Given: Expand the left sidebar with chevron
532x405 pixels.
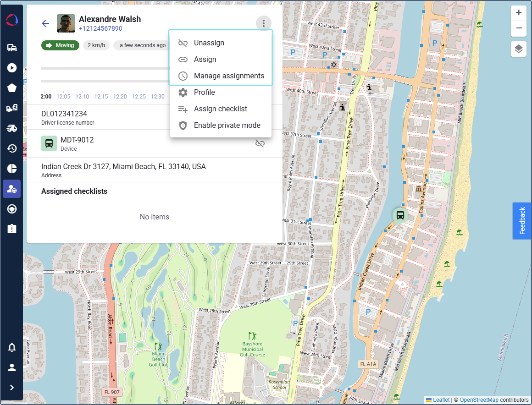Looking at the screenshot, I should coord(12,388).
